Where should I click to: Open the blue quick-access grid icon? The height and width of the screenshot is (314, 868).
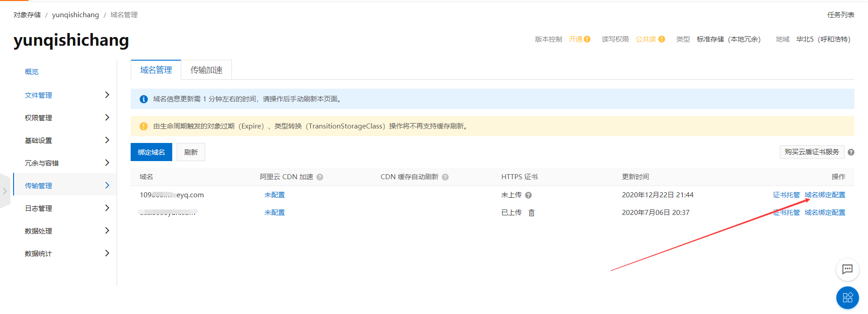point(847,298)
